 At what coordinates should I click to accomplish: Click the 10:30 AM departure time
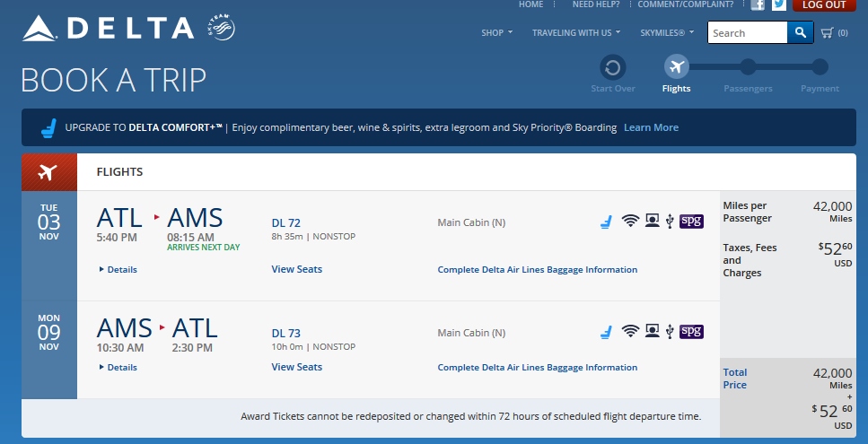[x=120, y=348]
